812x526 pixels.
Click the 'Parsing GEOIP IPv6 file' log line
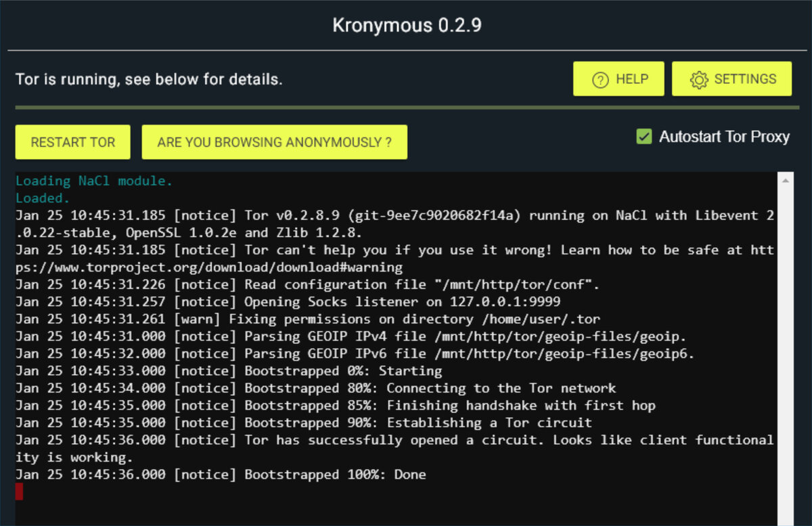pos(355,353)
